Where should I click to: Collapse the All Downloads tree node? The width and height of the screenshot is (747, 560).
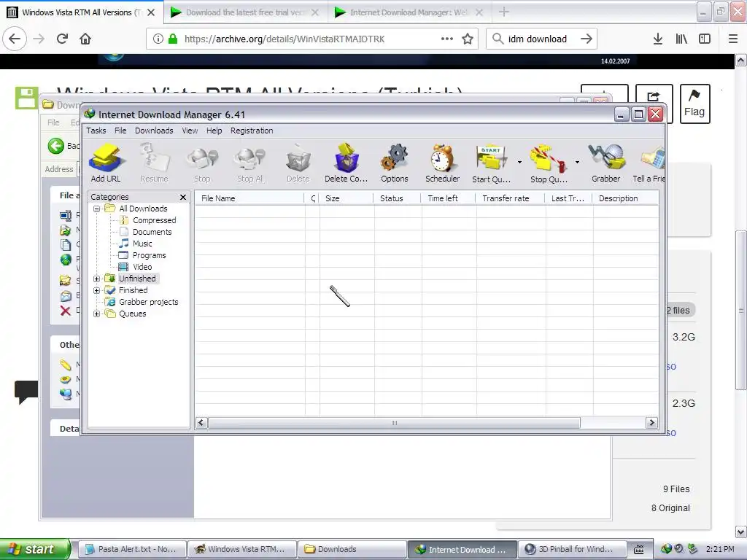pos(97,209)
